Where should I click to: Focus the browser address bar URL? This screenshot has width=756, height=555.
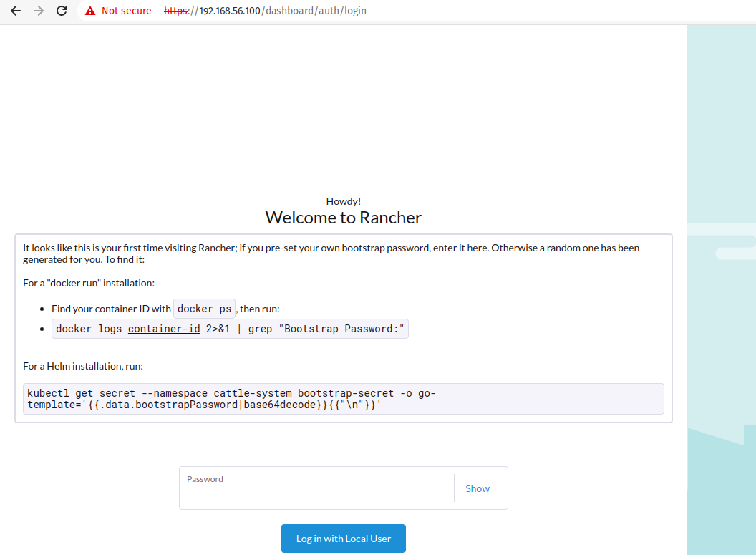click(x=265, y=11)
